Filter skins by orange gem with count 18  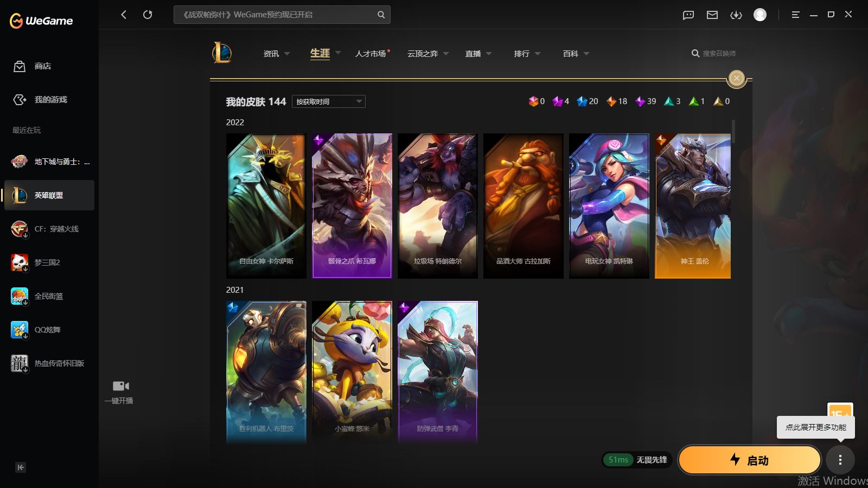(616, 101)
